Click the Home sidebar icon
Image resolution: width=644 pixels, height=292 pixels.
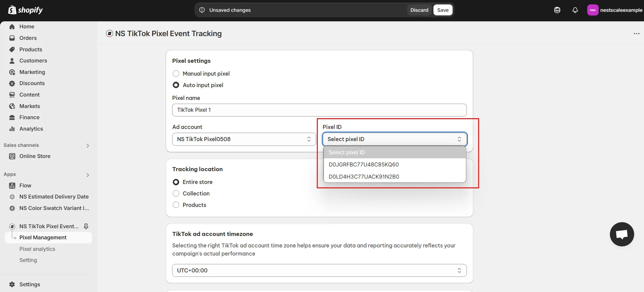click(x=12, y=27)
